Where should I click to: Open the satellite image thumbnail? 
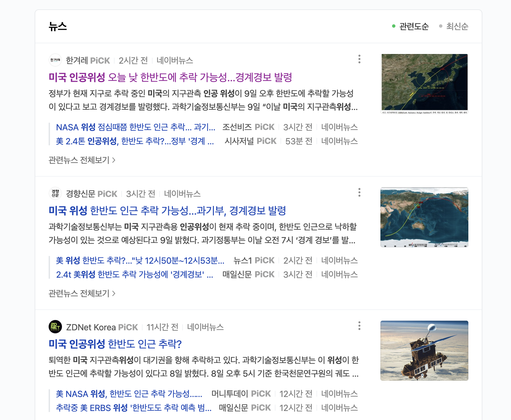[424, 350]
